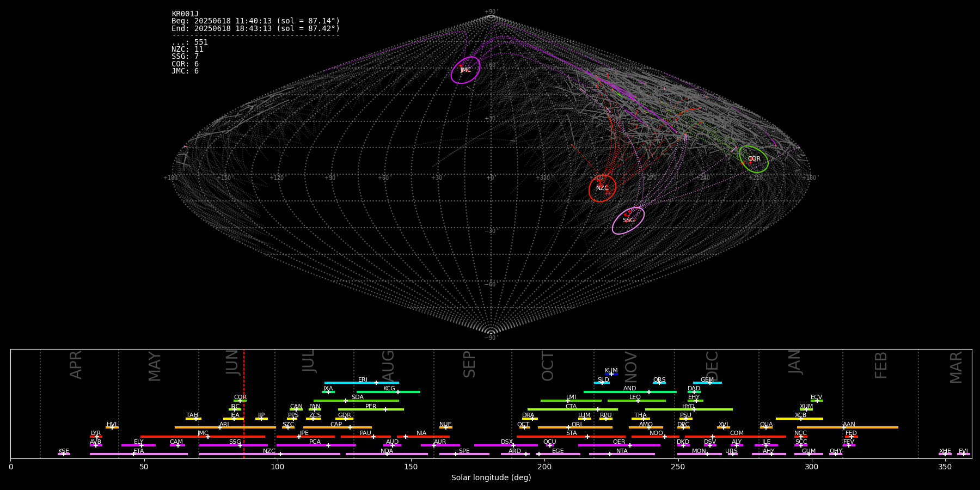Click the STA shower label in the timeline
This screenshot has height=490, width=980.
coord(571,433)
